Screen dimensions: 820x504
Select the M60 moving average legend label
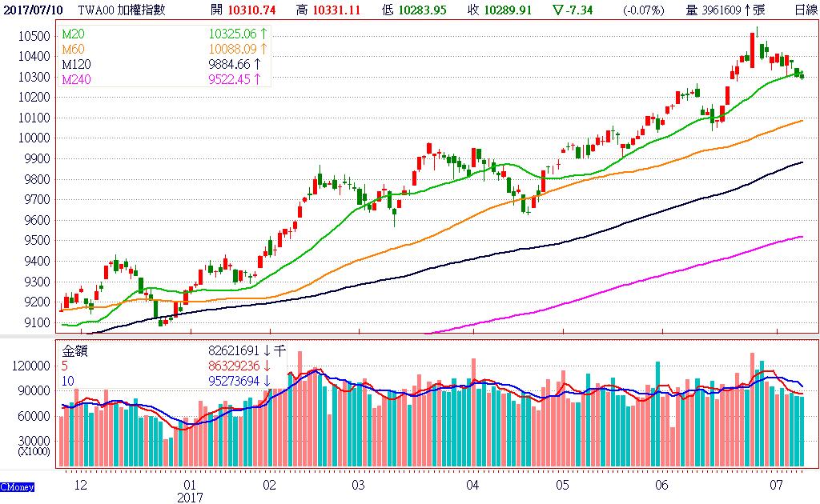[x=73, y=50]
